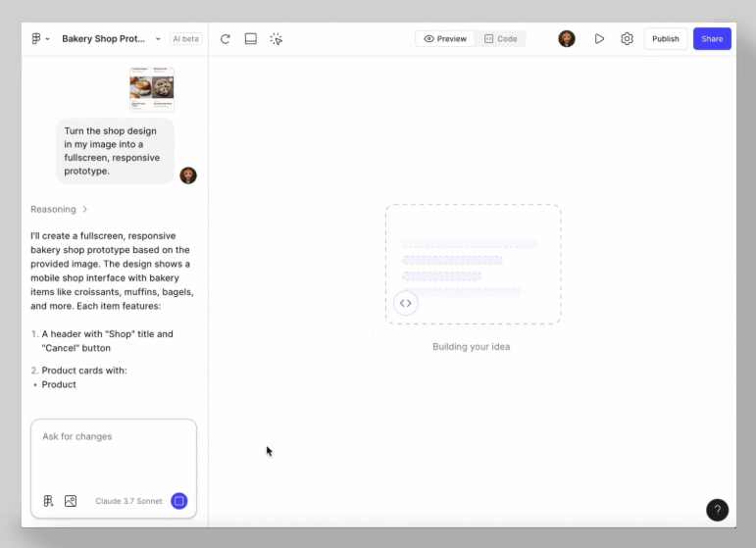The height and width of the screenshot is (548, 756).
Task: Open the user avatar in top bar
Action: click(567, 38)
